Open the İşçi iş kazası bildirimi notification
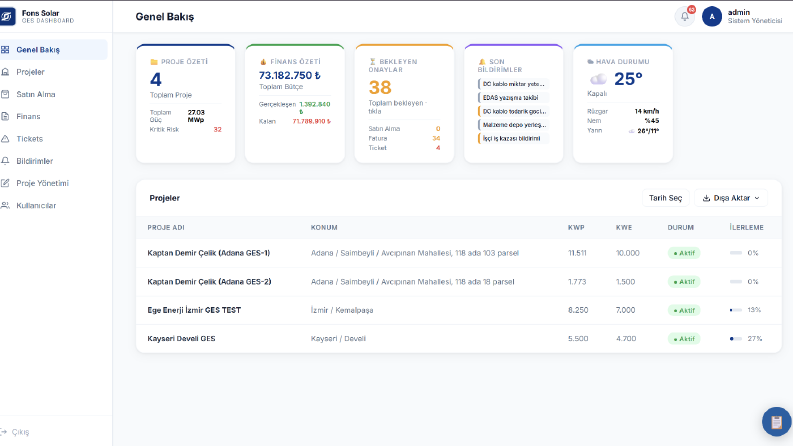 tap(513, 139)
